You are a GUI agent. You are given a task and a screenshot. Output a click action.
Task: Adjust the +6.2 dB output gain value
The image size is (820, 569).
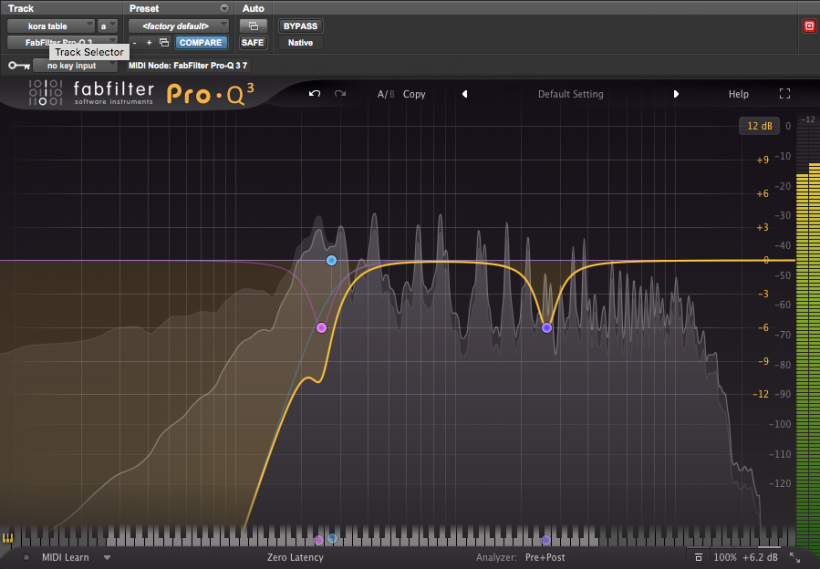pos(760,557)
